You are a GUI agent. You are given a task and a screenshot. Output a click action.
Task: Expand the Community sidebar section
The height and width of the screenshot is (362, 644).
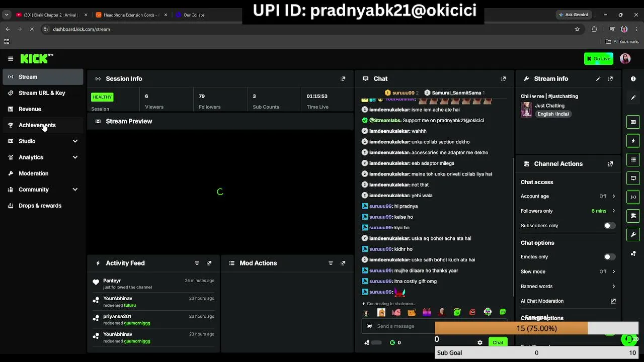click(75, 190)
